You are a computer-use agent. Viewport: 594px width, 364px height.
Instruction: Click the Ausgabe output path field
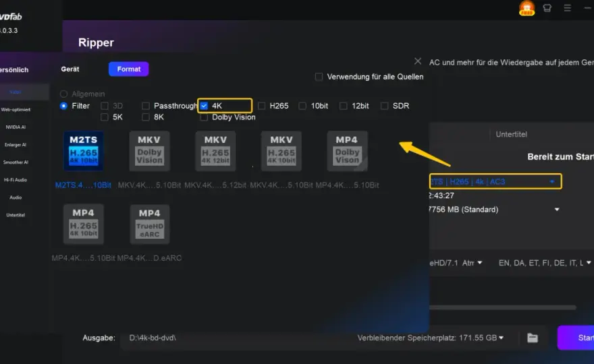(235, 338)
